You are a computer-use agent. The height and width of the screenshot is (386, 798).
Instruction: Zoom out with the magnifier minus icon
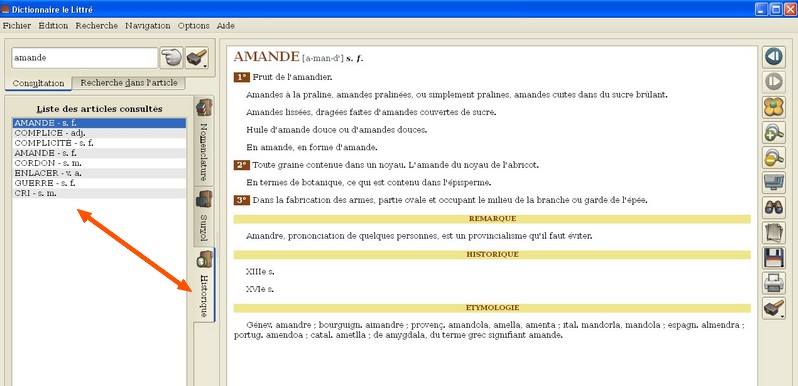click(774, 157)
